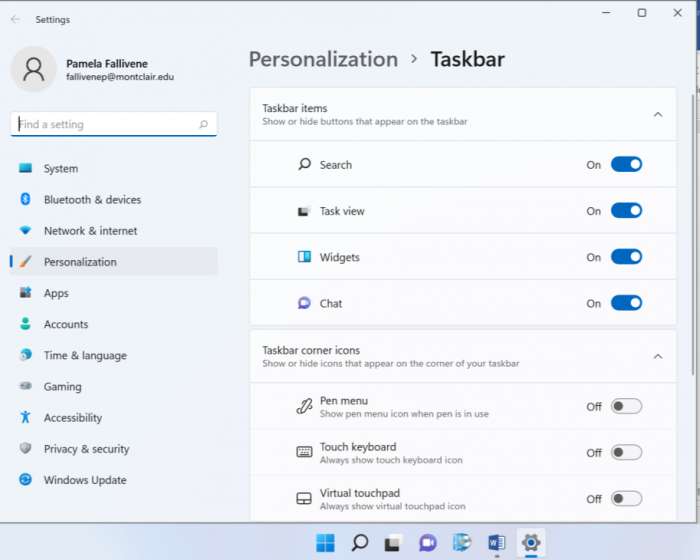Click the Task view taskbar icon
Image resolution: width=700 pixels, height=560 pixels.
[394, 543]
